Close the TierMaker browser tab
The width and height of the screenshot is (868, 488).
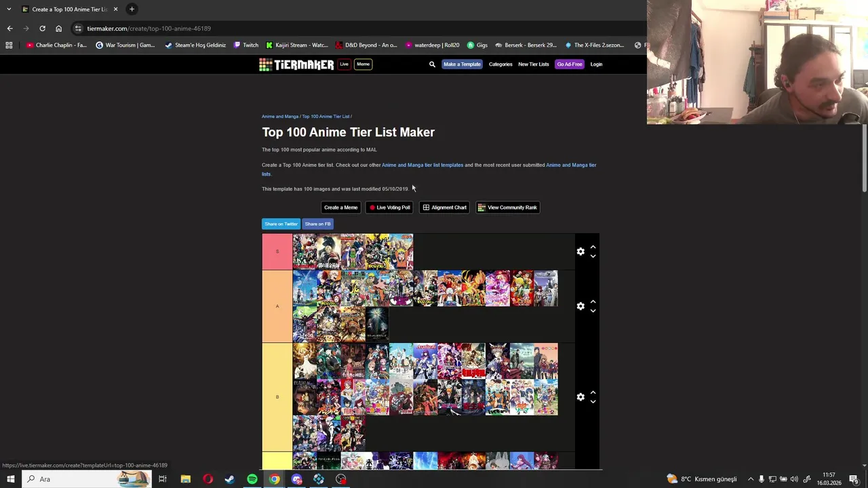point(115,9)
